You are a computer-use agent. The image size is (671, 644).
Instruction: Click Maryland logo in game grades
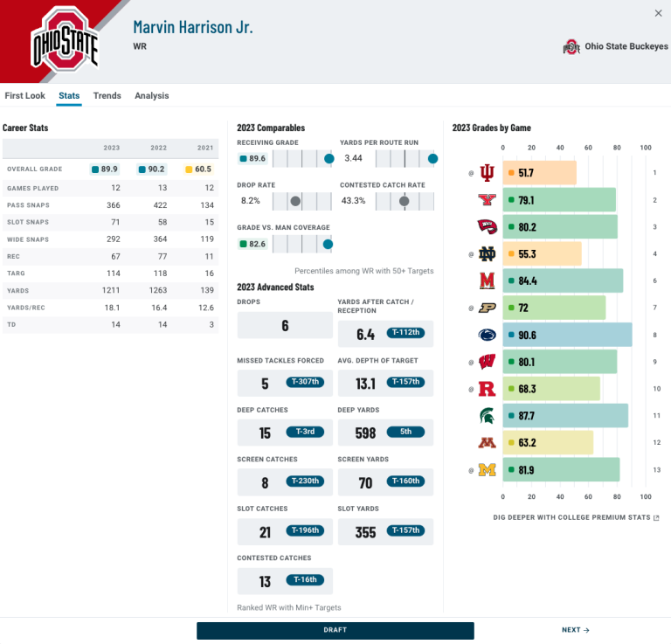[487, 280]
